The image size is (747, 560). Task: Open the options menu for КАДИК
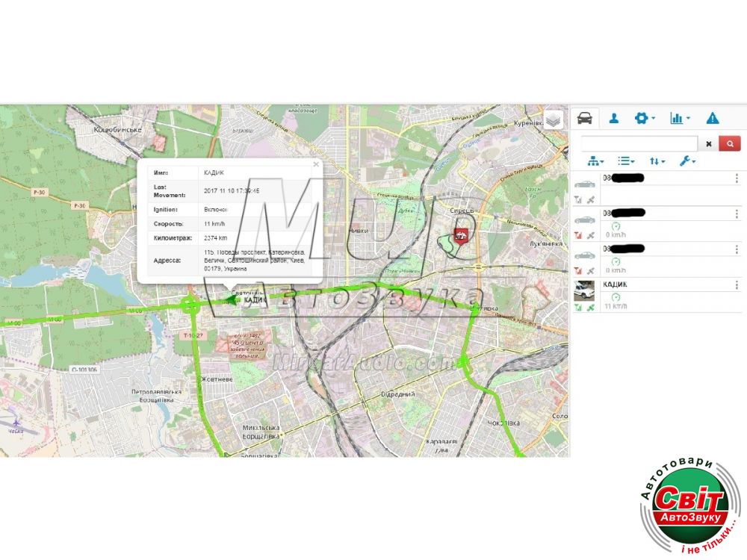point(737,285)
